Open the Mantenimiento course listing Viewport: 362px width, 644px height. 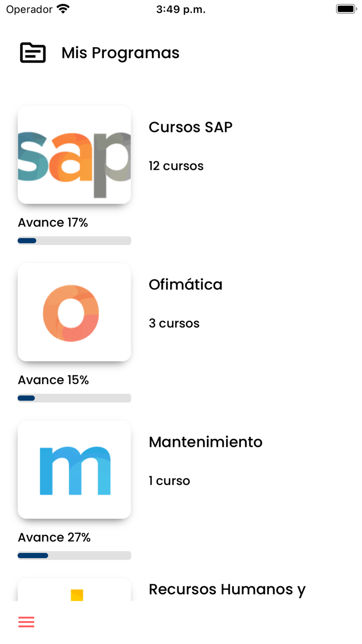click(x=205, y=442)
